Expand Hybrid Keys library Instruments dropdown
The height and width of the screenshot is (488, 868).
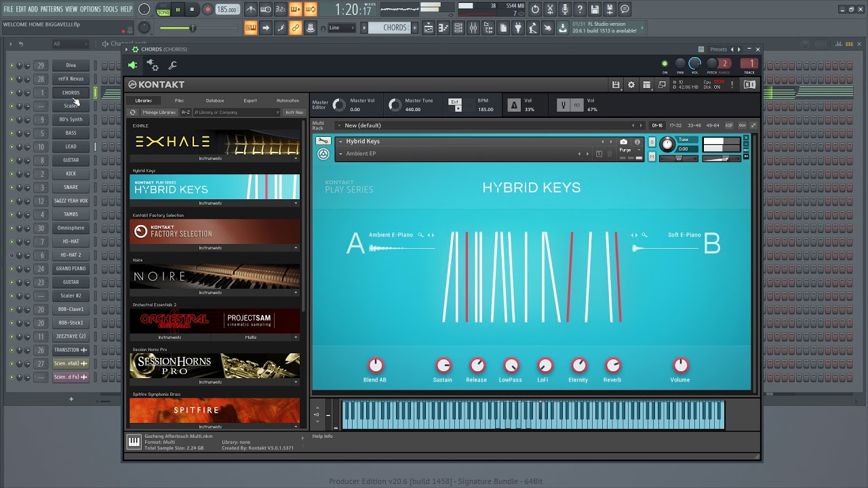coord(296,203)
